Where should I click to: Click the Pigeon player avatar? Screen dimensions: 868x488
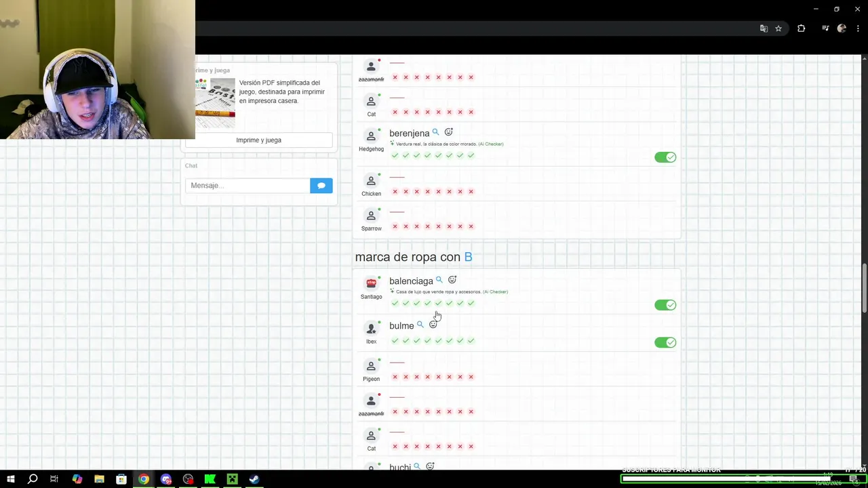point(371,366)
